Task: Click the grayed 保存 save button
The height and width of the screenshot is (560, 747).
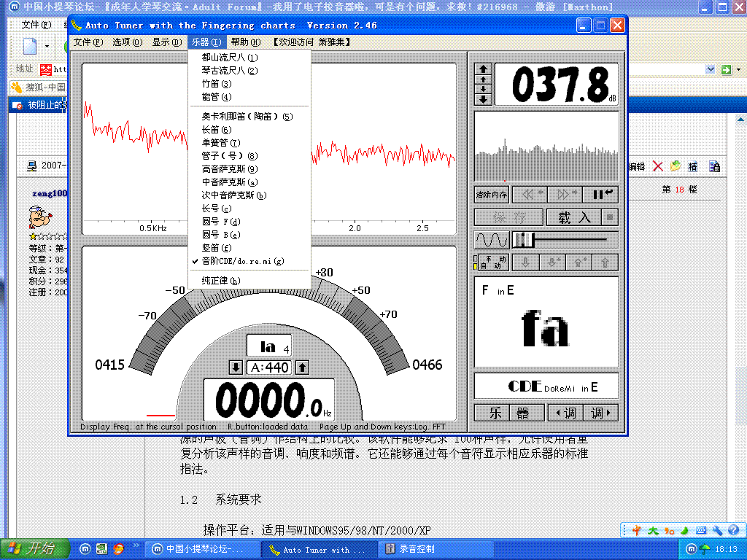Action: [x=508, y=217]
